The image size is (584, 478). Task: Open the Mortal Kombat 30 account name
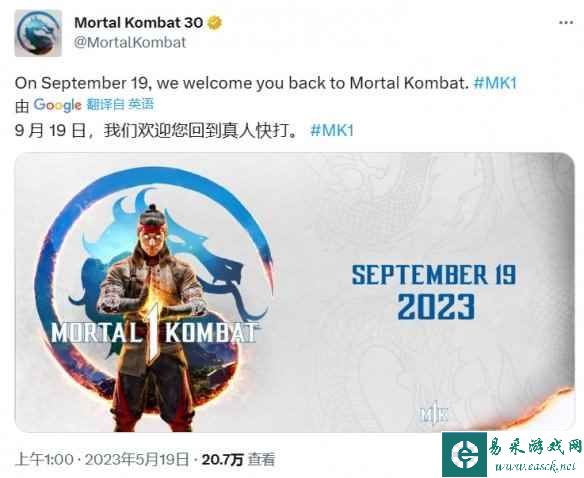coord(139,23)
